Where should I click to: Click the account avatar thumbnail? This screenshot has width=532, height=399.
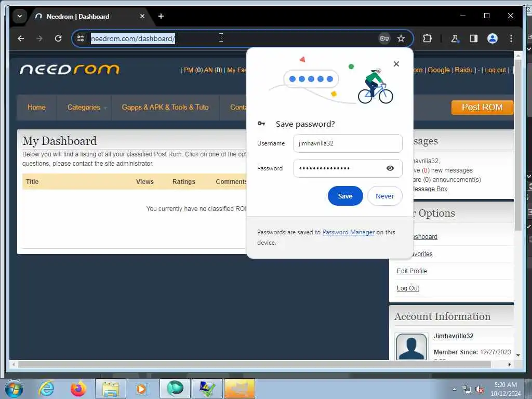pyautogui.click(x=411, y=347)
